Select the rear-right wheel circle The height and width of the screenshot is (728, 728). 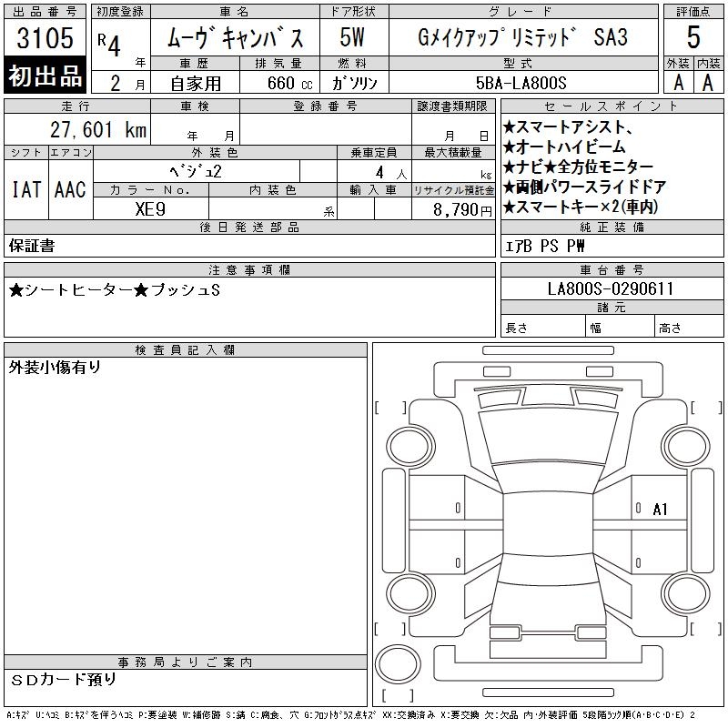(x=686, y=593)
